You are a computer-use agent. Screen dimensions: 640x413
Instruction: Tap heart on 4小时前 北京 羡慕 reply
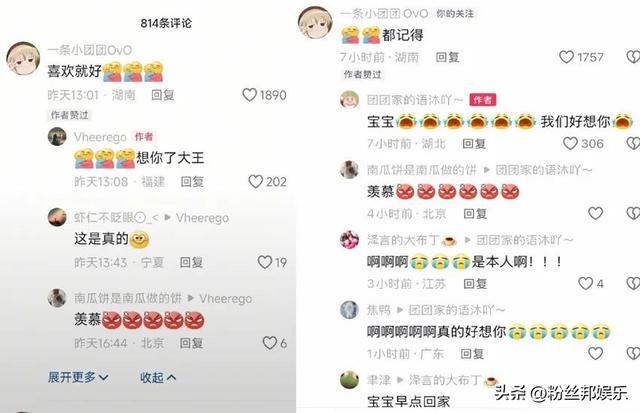point(596,213)
